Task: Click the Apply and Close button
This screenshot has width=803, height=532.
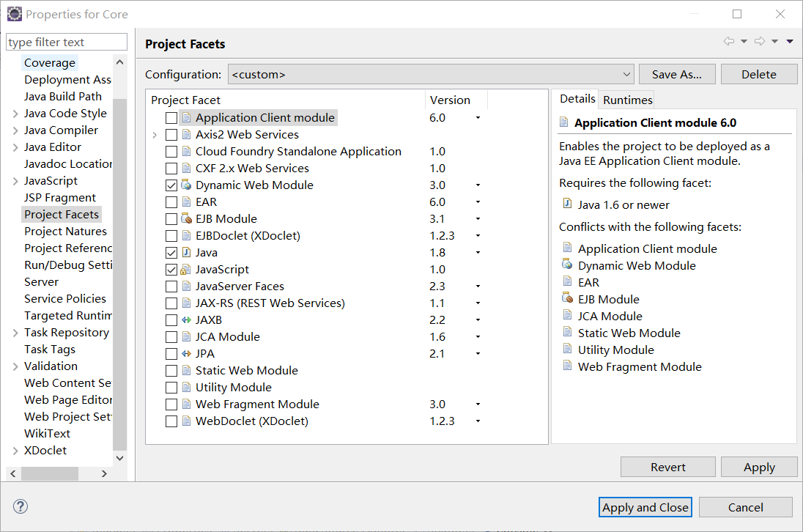Action: coord(645,507)
